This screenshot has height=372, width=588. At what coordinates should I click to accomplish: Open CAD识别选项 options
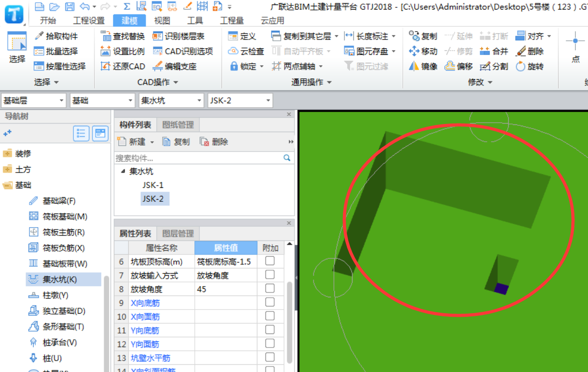183,51
